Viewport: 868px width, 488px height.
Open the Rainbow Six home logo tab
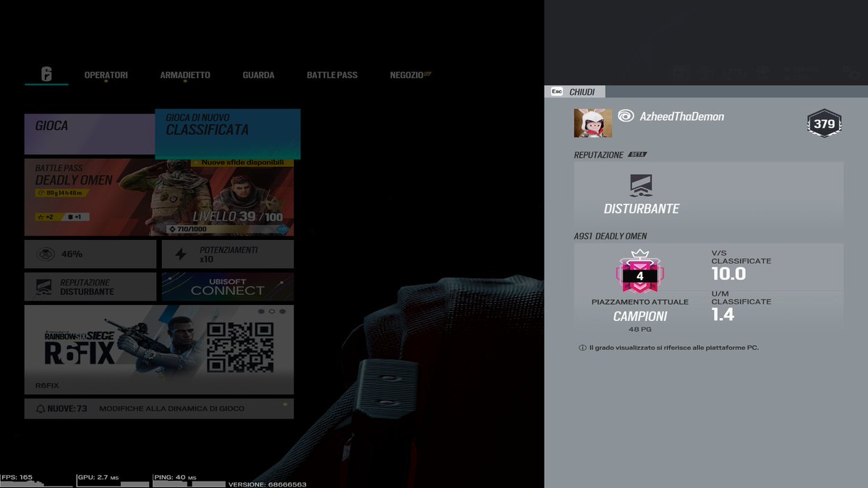pos(46,74)
